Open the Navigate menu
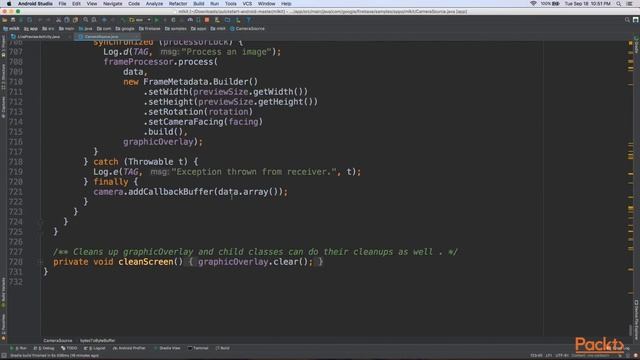This screenshot has height=360, width=640. tap(113, 4)
